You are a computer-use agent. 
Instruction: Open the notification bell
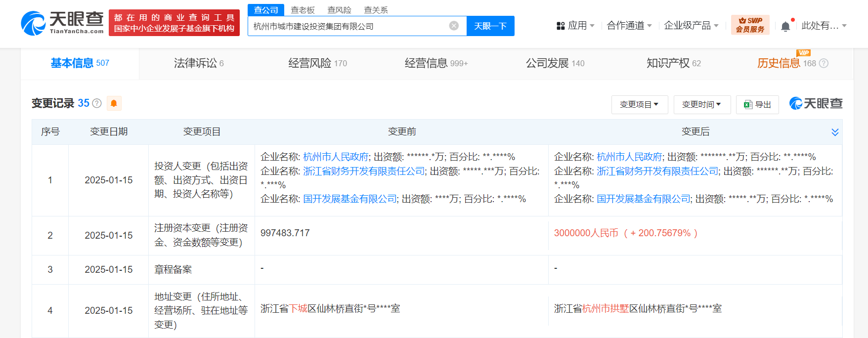click(785, 26)
